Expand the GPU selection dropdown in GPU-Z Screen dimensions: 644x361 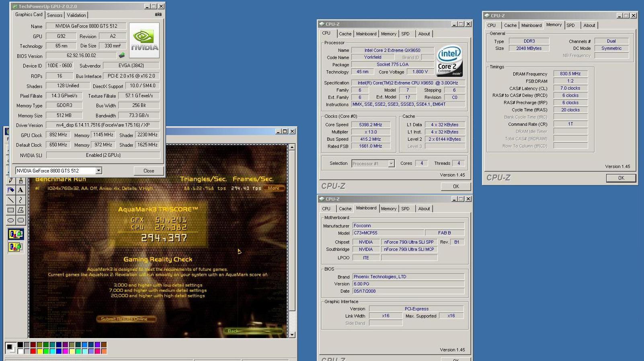[x=98, y=170]
